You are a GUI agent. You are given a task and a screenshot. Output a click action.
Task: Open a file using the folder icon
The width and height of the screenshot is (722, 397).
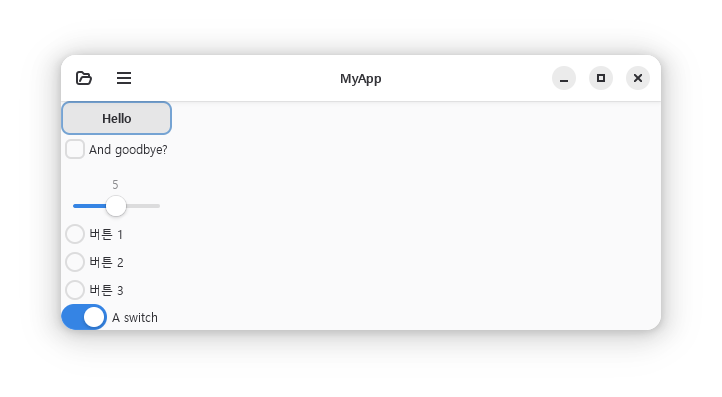coord(84,78)
